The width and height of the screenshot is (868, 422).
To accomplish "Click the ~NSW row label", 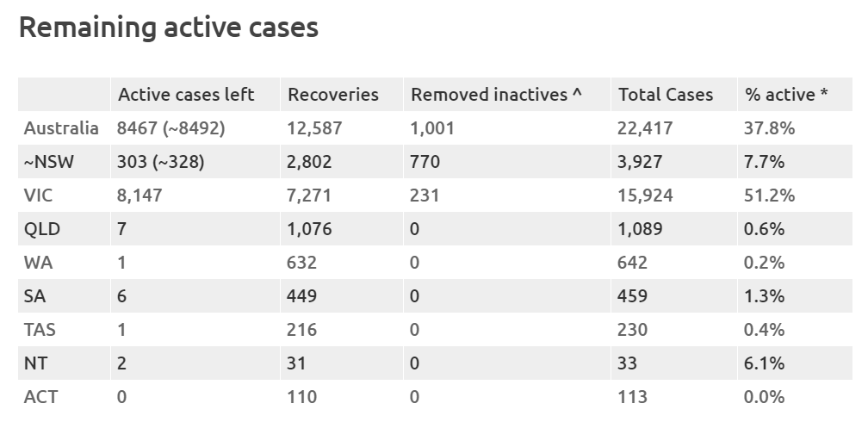I will click(48, 162).
